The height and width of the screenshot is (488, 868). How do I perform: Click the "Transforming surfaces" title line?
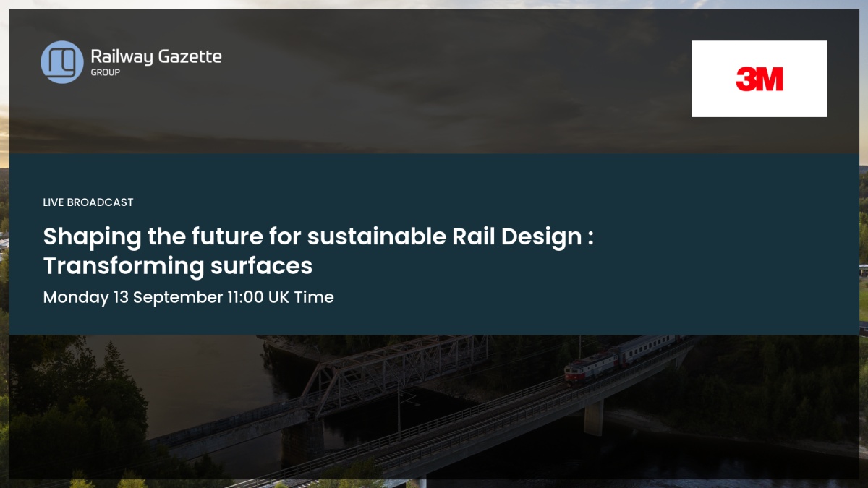pos(178,266)
